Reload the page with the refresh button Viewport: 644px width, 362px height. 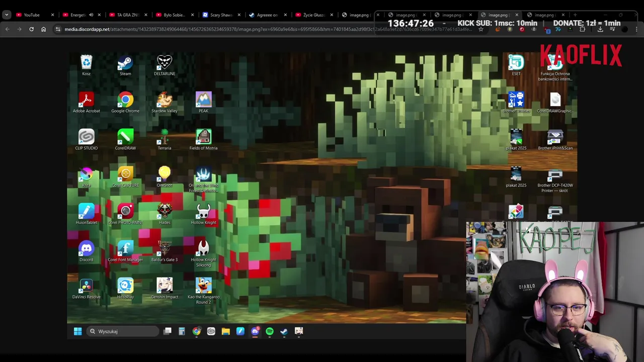click(31, 29)
